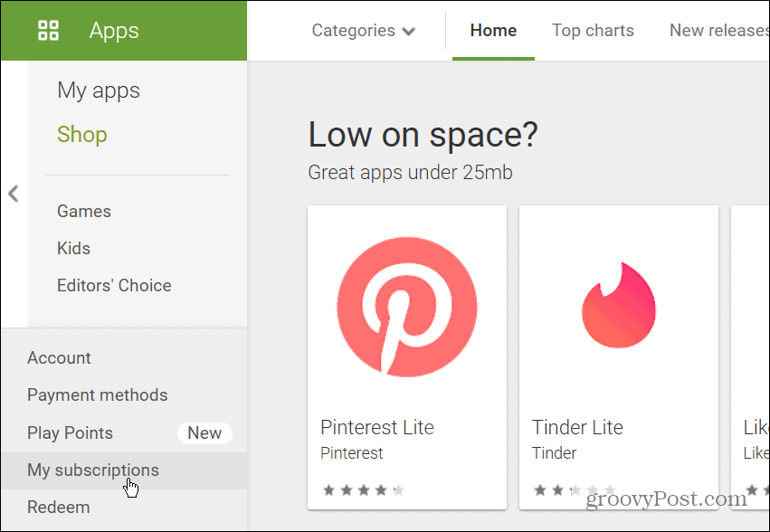This screenshot has width=770, height=532.
Task: Open the Categories dropdown
Action: (x=354, y=30)
